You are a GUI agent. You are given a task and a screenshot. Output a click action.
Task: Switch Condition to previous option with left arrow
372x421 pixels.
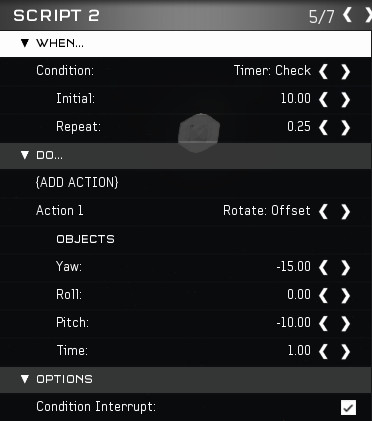[323, 71]
